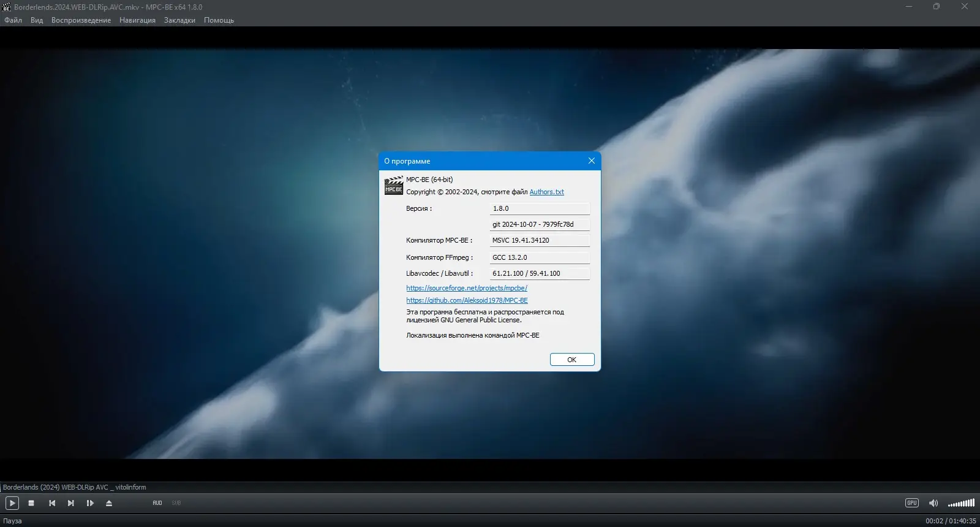Click the 00:02 / 01:40:35 time display
The width and height of the screenshot is (980, 527).
(x=951, y=521)
